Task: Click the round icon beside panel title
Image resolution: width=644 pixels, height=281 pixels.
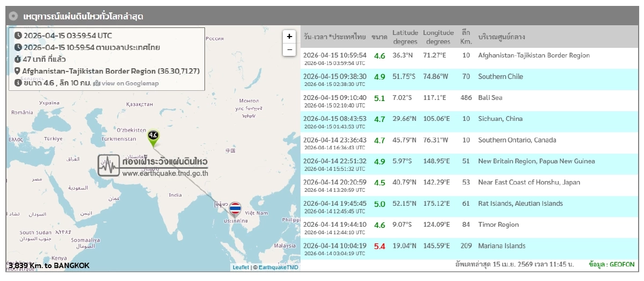Action: pyautogui.click(x=14, y=16)
